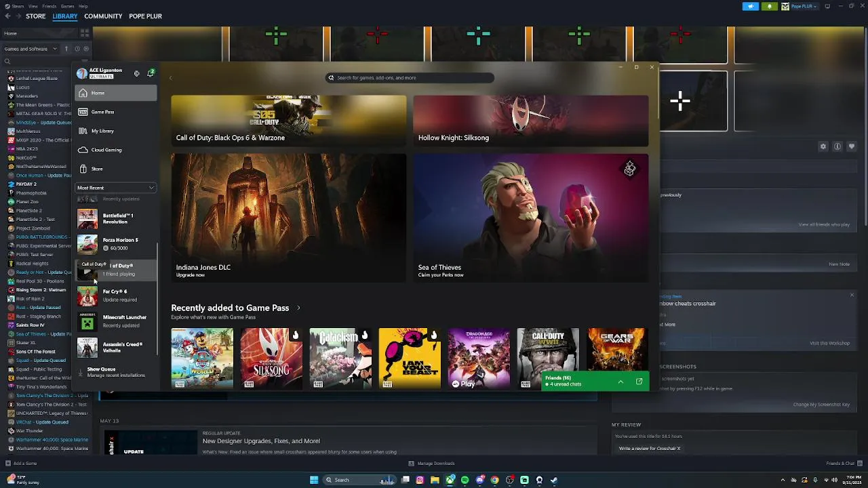Open Game Pass in Xbox sidebar
The width and height of the screenshot is (868, 488).
[x=116, y=112]
